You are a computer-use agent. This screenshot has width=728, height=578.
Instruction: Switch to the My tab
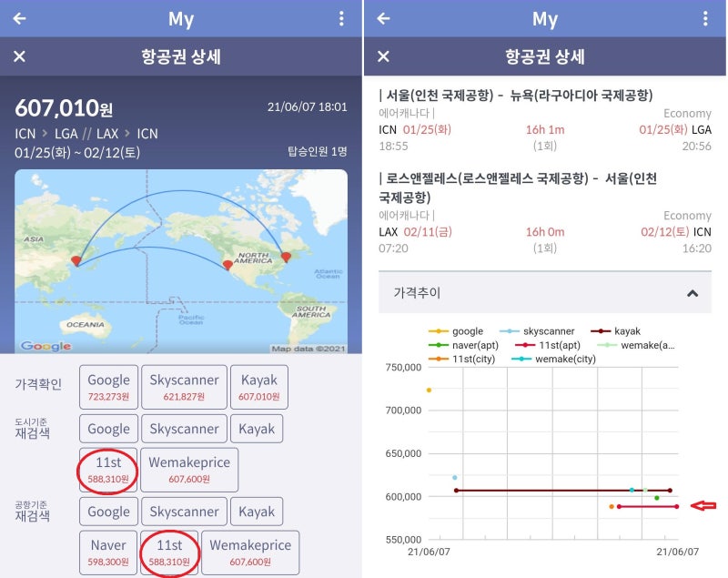182,18
